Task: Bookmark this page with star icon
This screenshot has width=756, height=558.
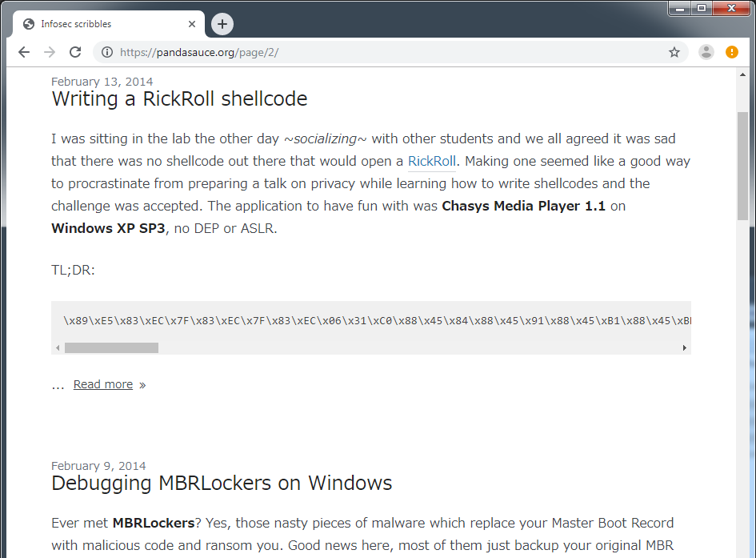Action: tap(674, 52)
